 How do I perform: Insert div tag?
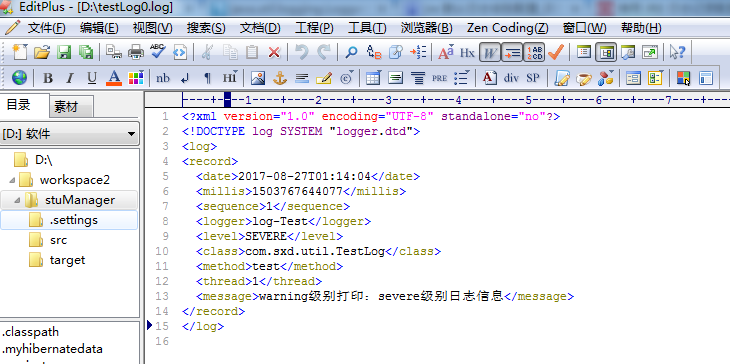511,78
